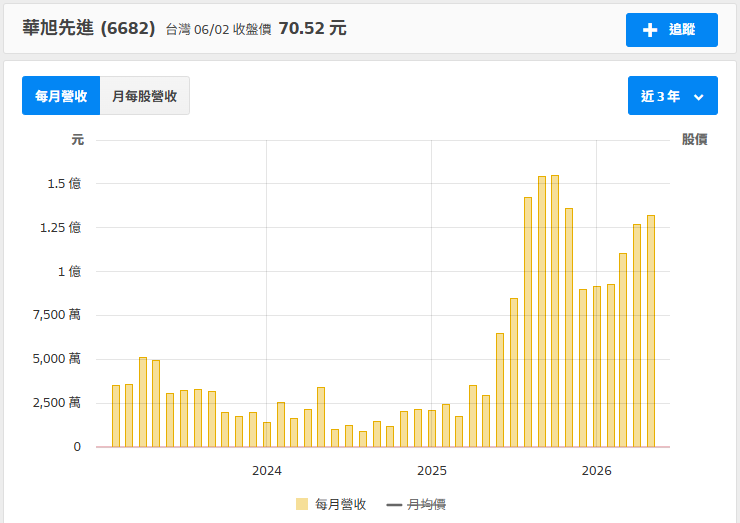The height and width of the screenshot is (523, 740).
Task: Select the tallest revenue bar above 1.5 億
Action: [x=555, y=311]
